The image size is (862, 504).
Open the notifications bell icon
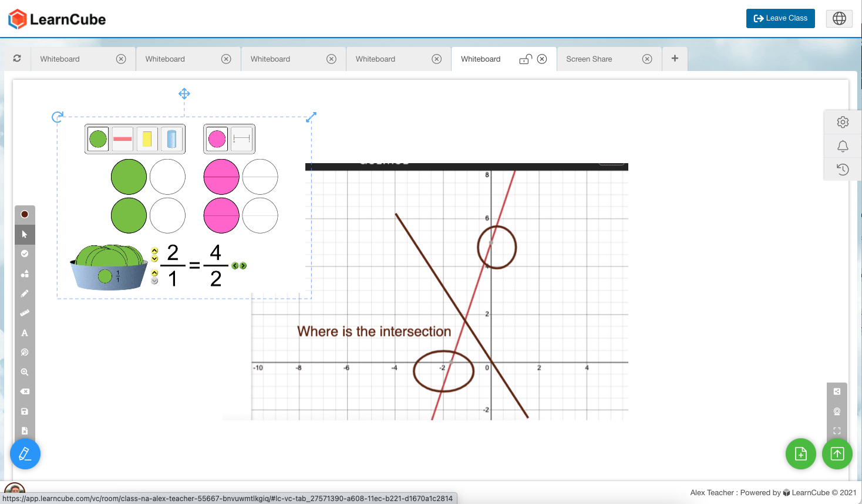pyautogui.click(x=843, y=146)
